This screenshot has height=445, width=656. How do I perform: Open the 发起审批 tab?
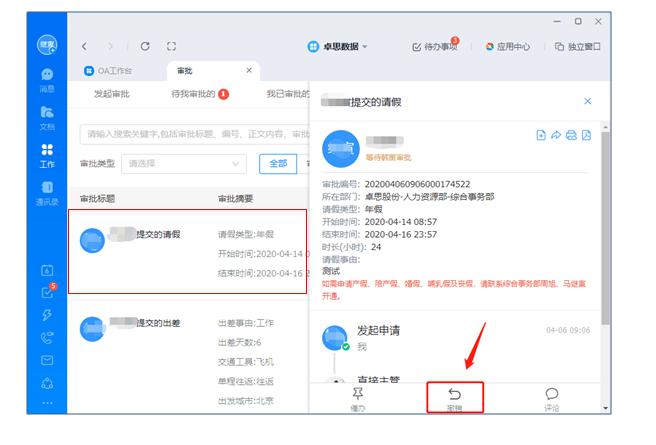click(x=112, y=94)
